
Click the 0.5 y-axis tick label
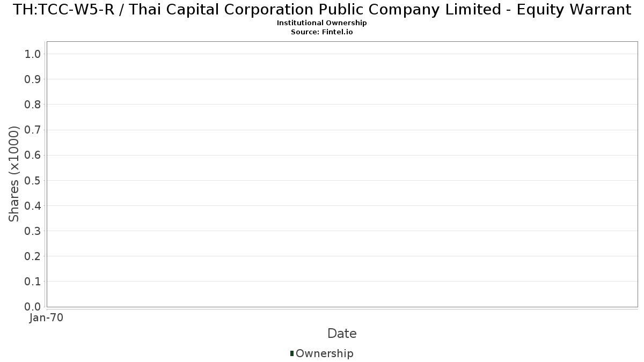33,180
